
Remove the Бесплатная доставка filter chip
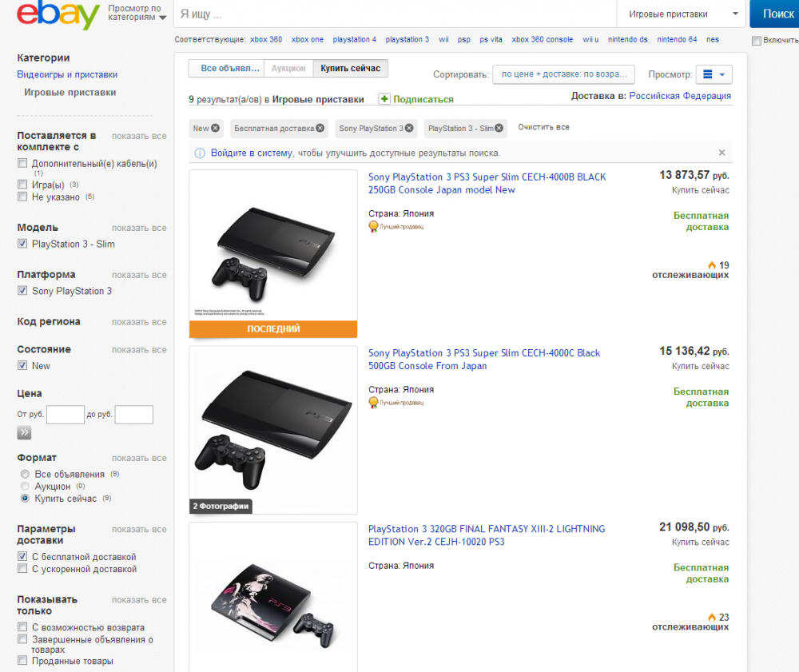click(320, 128)
